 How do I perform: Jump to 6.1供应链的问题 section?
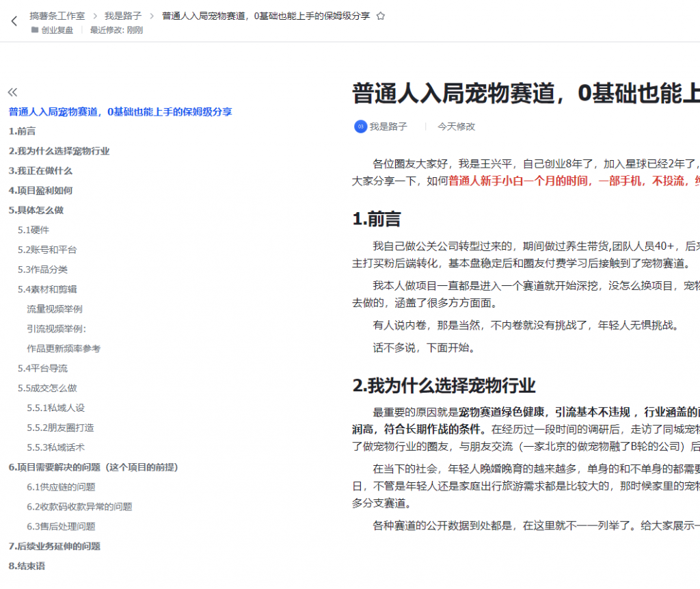[x=61, y=487]
